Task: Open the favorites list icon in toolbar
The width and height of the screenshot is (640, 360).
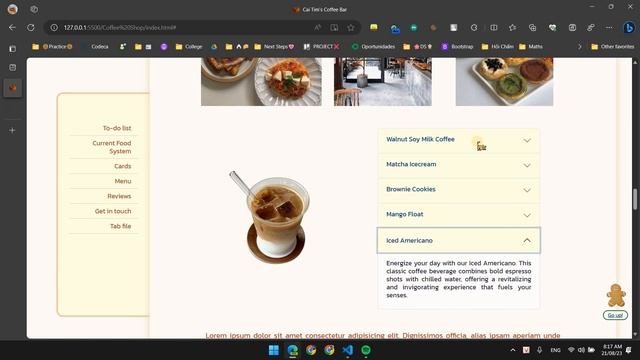Action: (x=513, y=28)
